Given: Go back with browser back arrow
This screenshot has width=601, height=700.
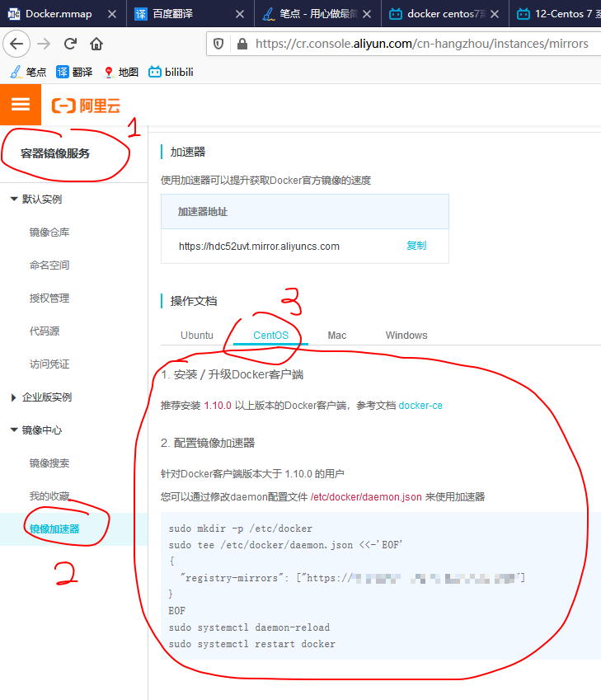Looking at the screenshot, I should [16, 44].
